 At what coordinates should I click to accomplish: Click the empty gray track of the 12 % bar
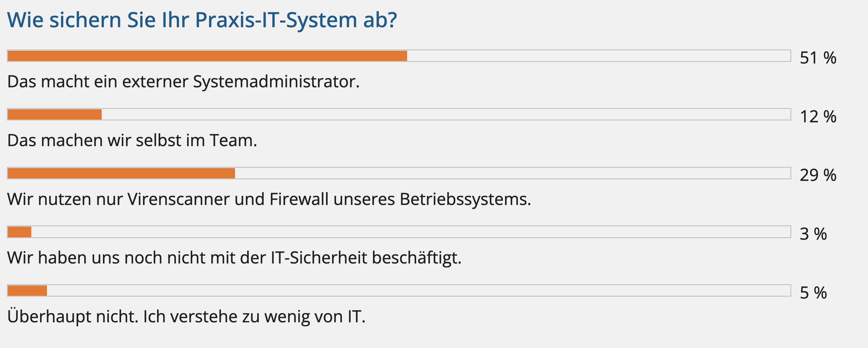446,115
